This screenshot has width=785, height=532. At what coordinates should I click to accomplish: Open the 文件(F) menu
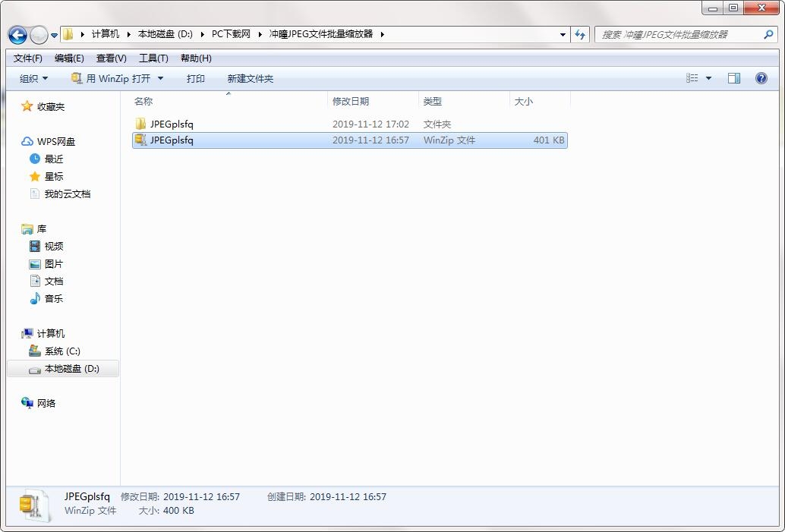[x=27, y=58]
